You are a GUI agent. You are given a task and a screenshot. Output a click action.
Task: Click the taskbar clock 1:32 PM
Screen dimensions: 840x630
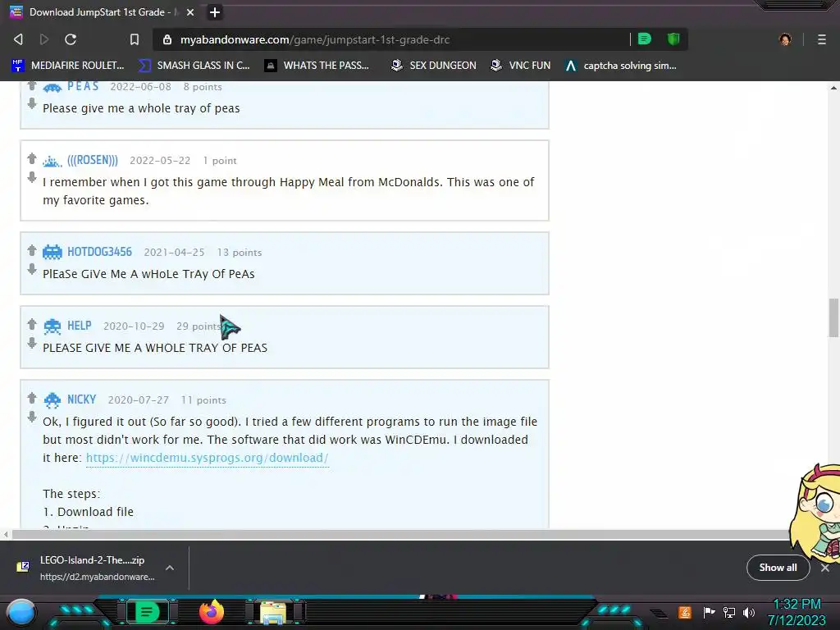[x=797, y=605]
